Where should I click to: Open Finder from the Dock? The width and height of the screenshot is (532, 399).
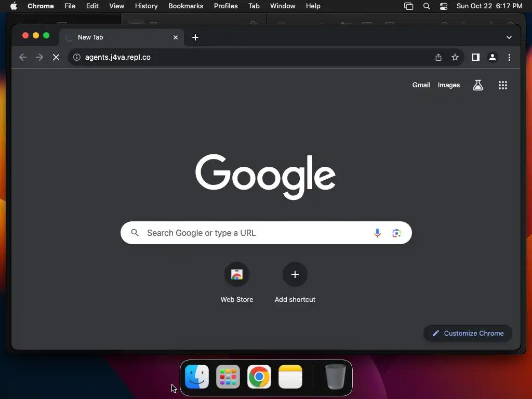pyautogui.click(x=197, y=377)
